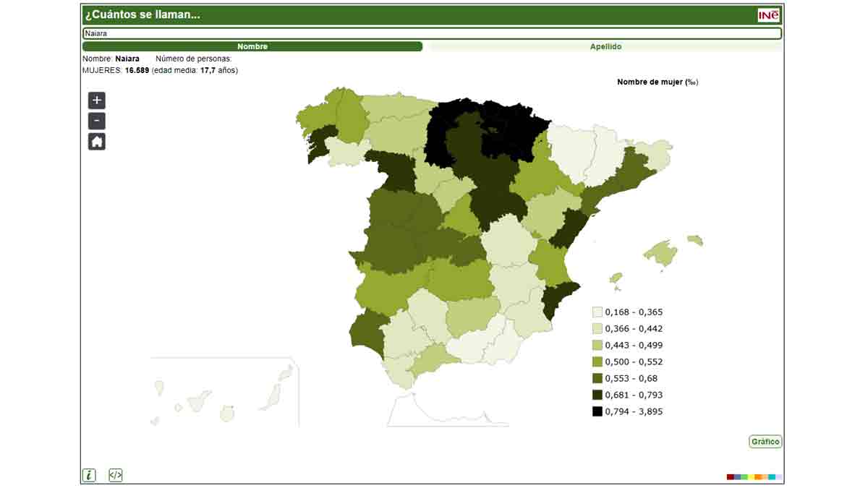Zoom in with the plus icon
868x488 pixels.
point(95,100)
